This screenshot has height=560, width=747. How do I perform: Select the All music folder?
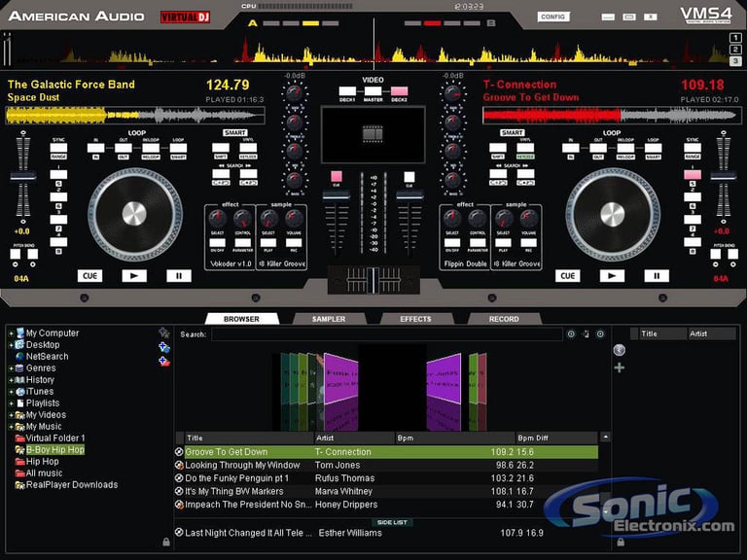pos(45,472)
